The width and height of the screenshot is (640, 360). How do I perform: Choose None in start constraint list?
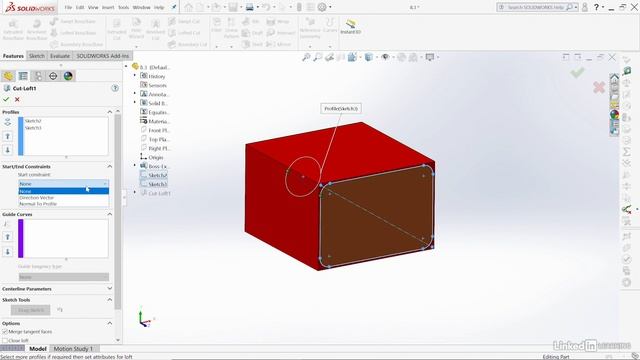pos(64,191)
